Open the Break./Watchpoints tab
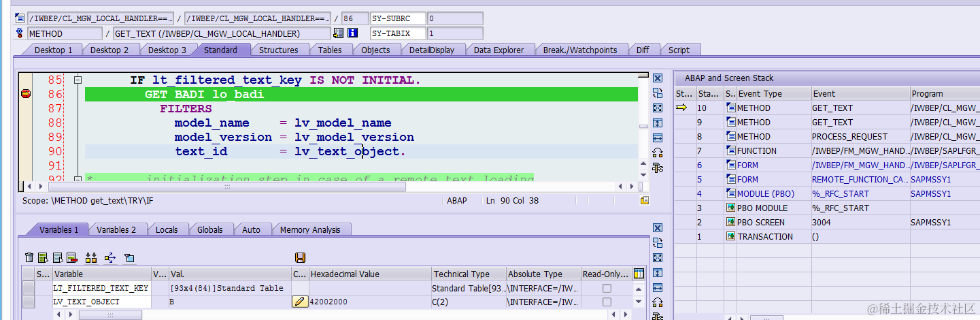 [x=580, y=50]
